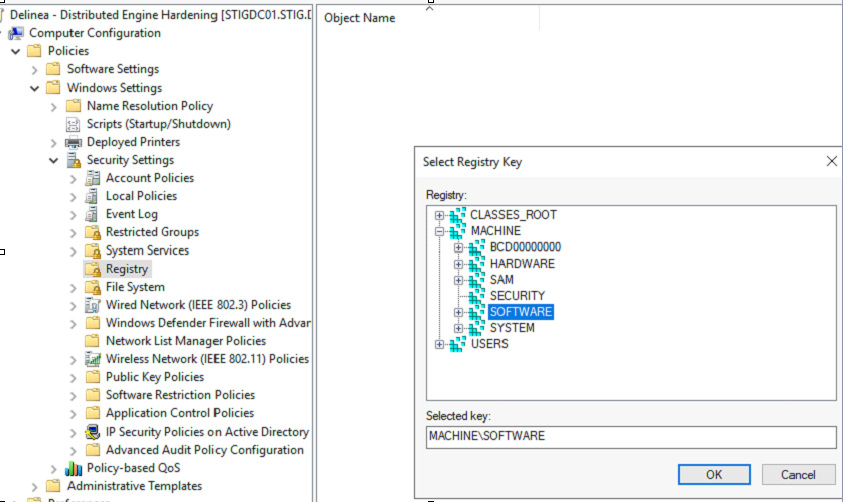Select File System in the tree

click(135, 287)
